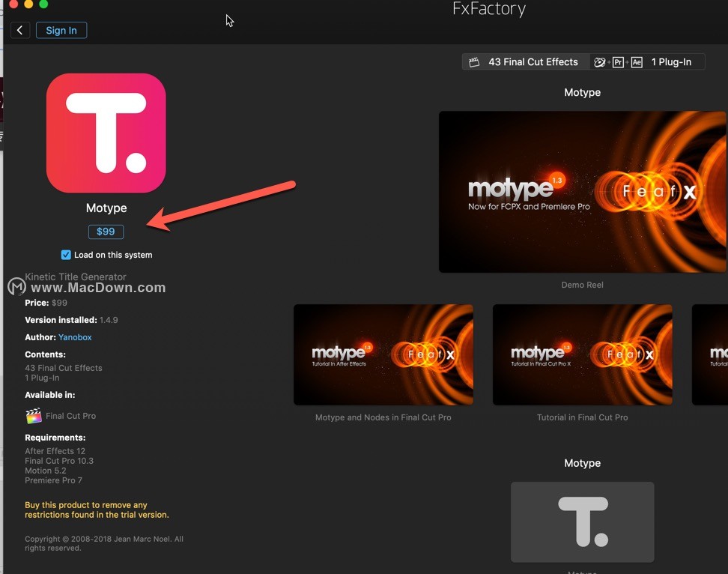Click the clapperboard icon in effects filter
This screenshot has height=574, width=728.
coord(474,61)
